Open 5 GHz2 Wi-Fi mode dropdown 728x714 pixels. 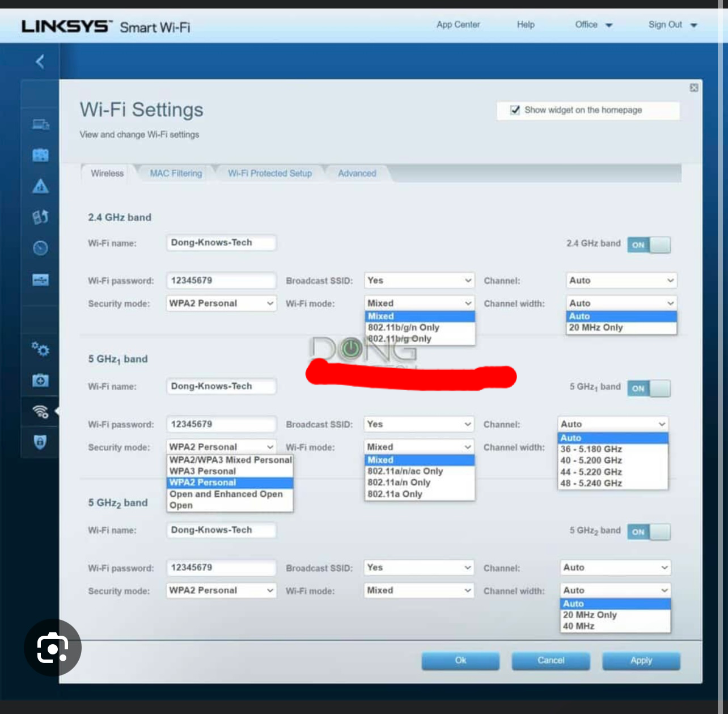pyautogui.click(x=419, y=590)
